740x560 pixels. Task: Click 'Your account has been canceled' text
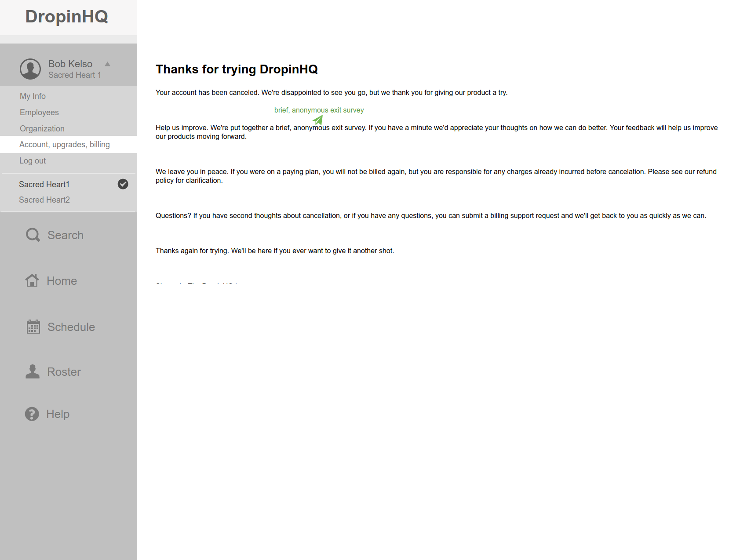(208, 92)
